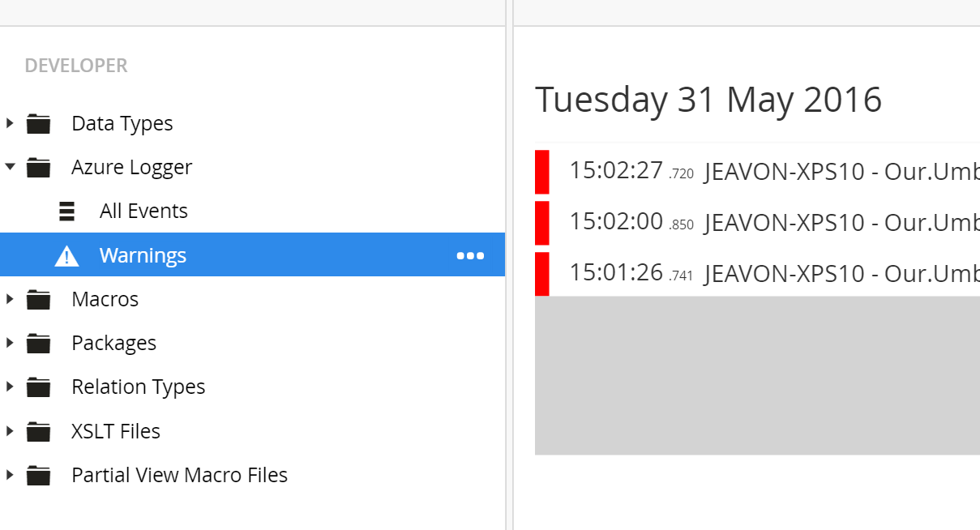The image size is (980, 530).
Task: Open the Warnings item actions ellipsis menu
Action: point(470,255)
